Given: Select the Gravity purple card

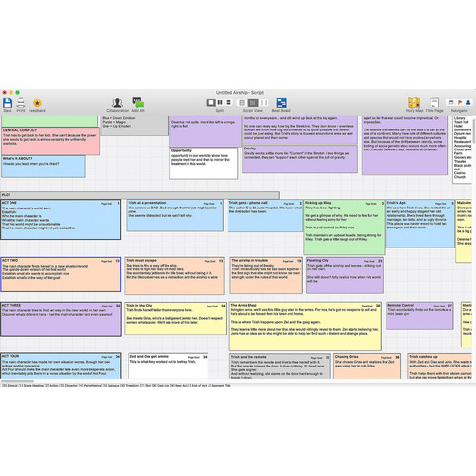Looking at the screenshot, I should (x=300, y=159).
